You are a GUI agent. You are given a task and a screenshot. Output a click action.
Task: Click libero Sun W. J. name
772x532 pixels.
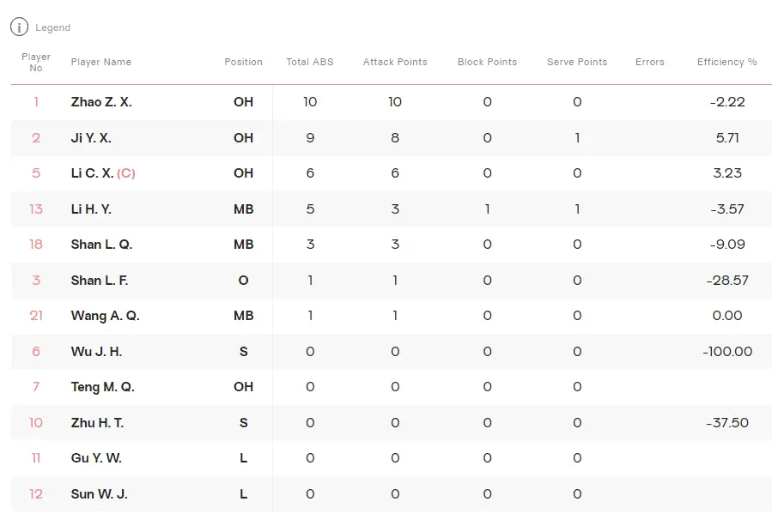pos(100,494)
